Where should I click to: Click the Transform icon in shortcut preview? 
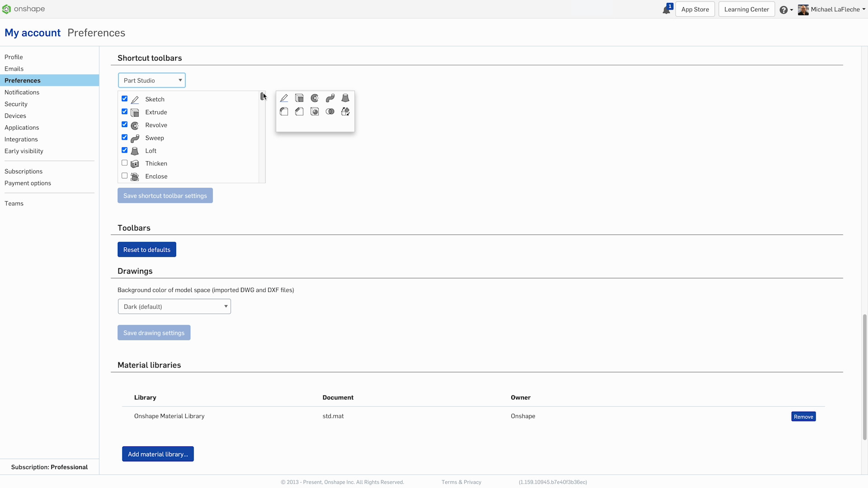point(345,112)
